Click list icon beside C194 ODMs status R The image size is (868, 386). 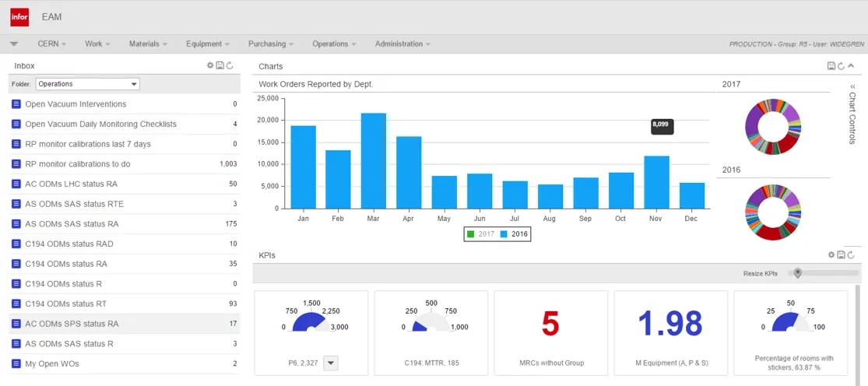[16, 284]
